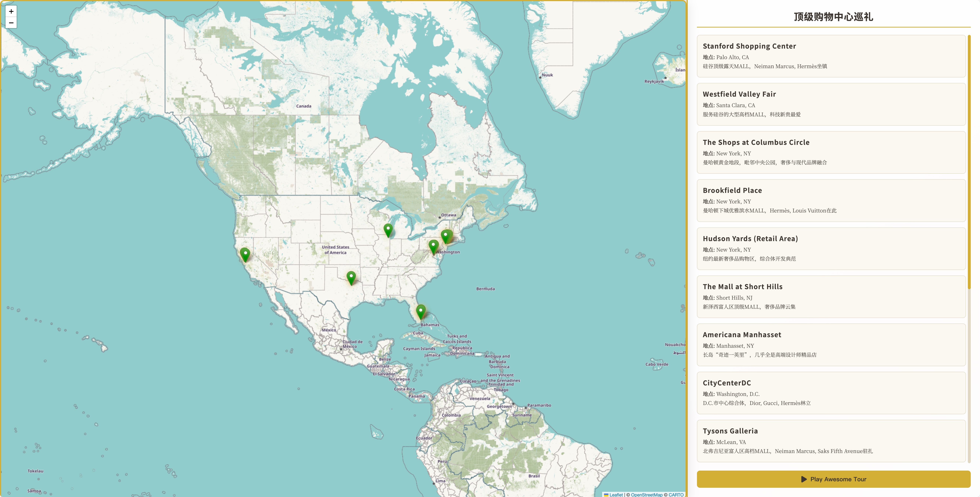Click the Canada label on the map

[304, 106]
